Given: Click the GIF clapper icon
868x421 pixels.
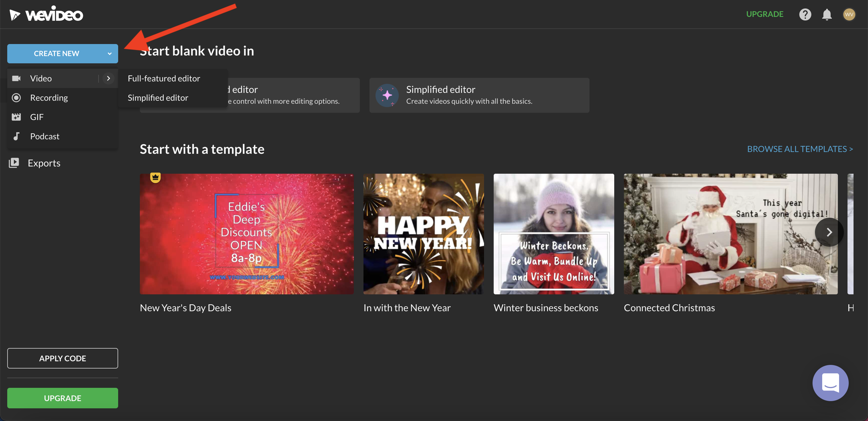Looking at the screenshot, I should [16, 117].
